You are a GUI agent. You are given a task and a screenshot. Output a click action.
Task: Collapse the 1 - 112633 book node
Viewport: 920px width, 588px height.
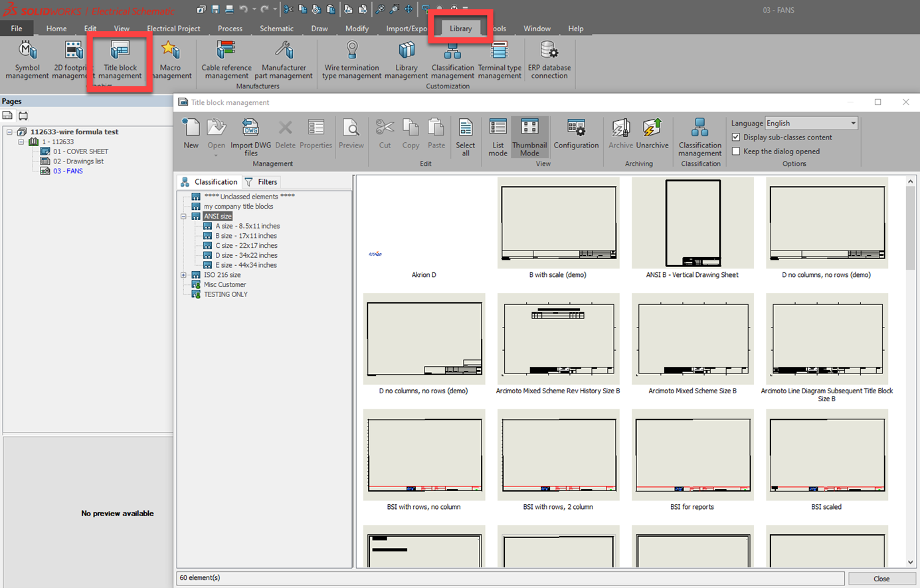tap(21, 142)
